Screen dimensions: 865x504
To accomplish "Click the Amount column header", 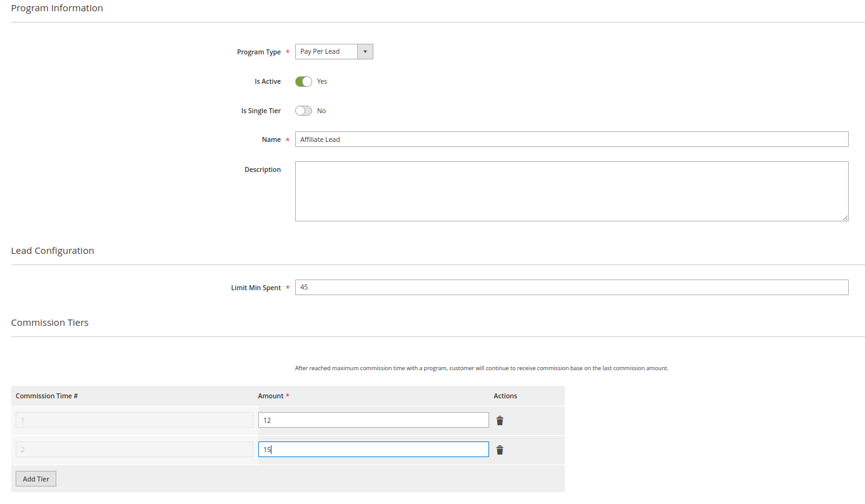I will pyautogui.click(x=271, y=396).
